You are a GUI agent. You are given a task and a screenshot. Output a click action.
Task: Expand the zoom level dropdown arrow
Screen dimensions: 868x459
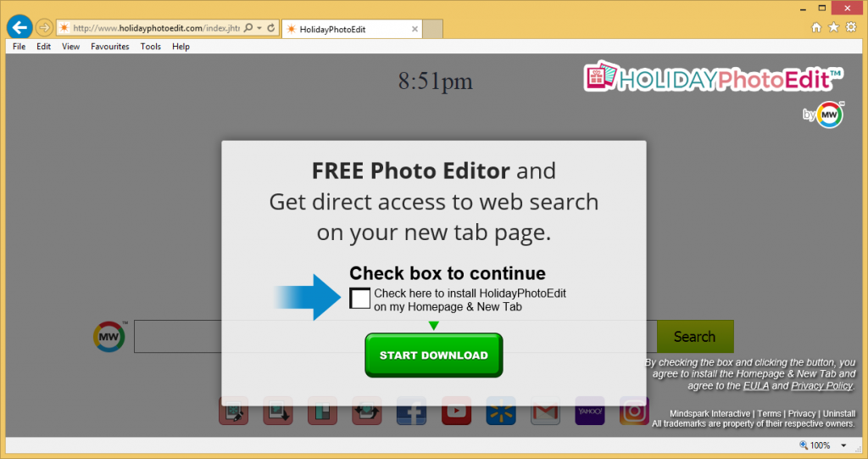click(x=843, y=445)
